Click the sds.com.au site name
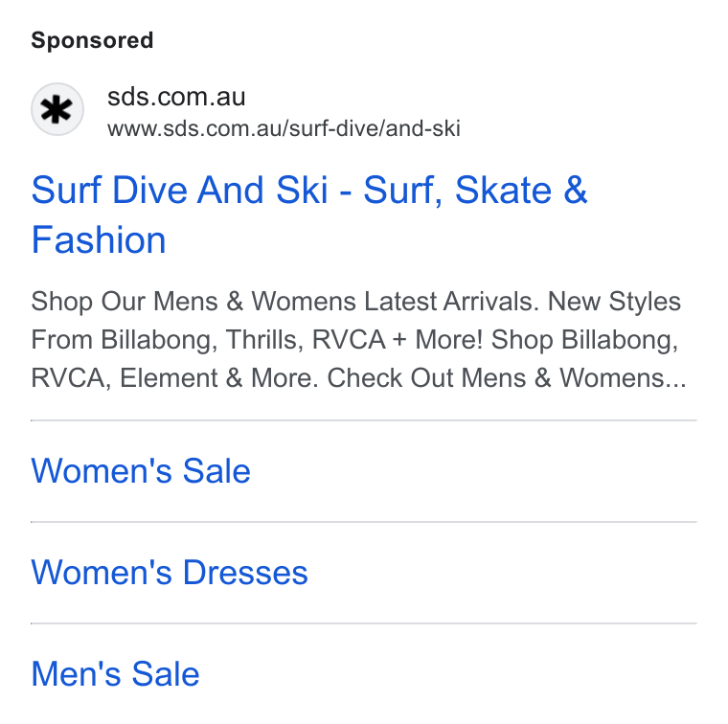 pos(176,97)
